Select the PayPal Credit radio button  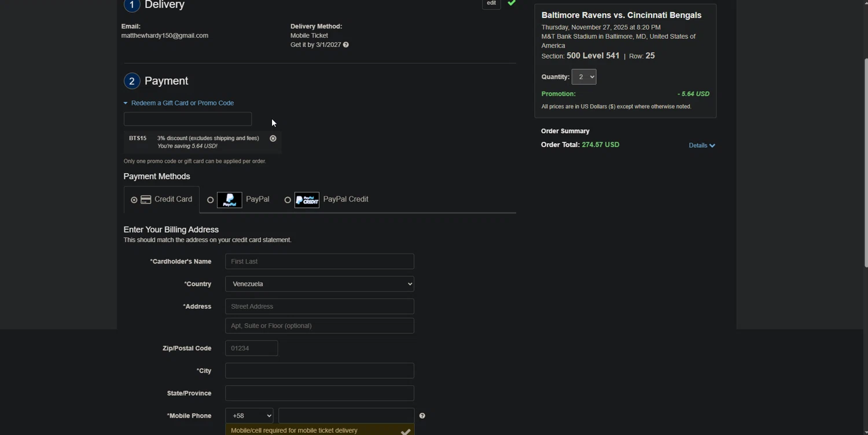pyautogui.click(x=288, y=200)
